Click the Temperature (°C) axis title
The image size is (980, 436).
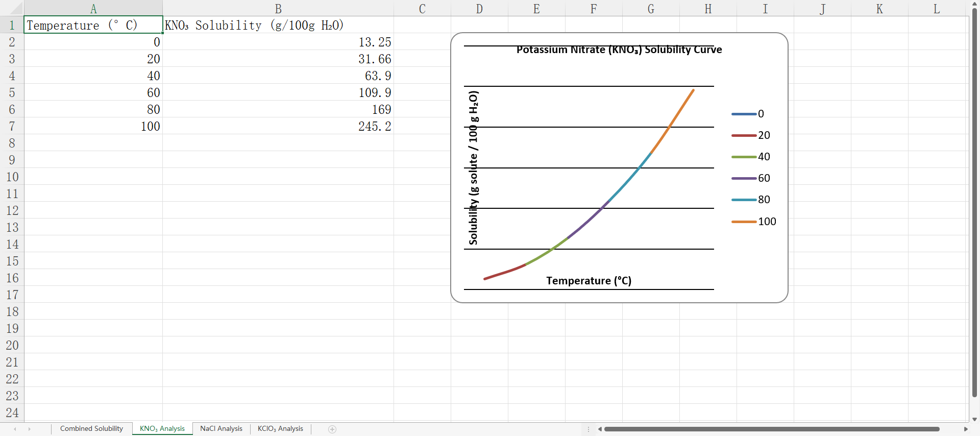(x=589, y=281)
